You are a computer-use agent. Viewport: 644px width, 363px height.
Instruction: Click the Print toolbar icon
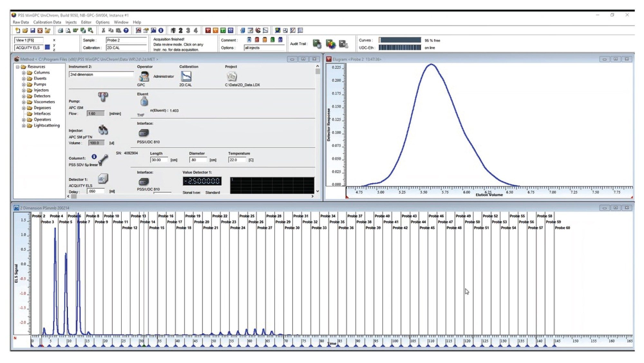(60, 30)
